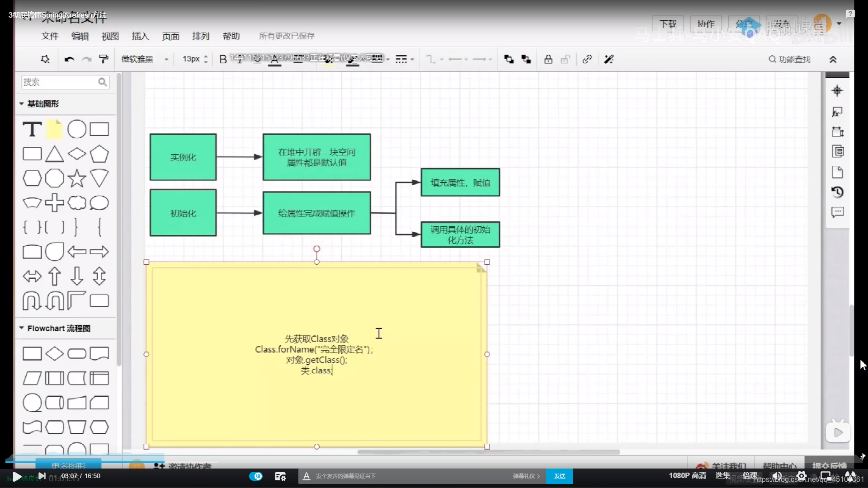
Task: Open the navigator compass icon in right sidebar
Action: coord(837,91)
